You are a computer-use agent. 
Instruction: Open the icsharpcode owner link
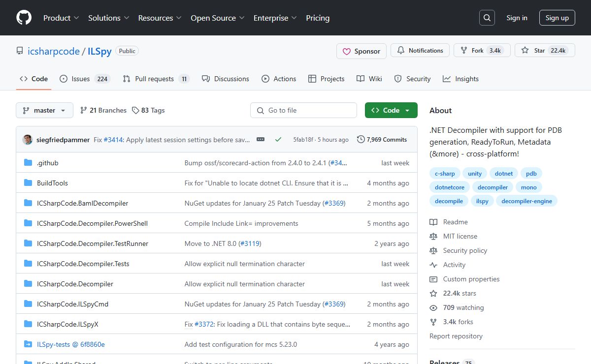pos(54,51)
